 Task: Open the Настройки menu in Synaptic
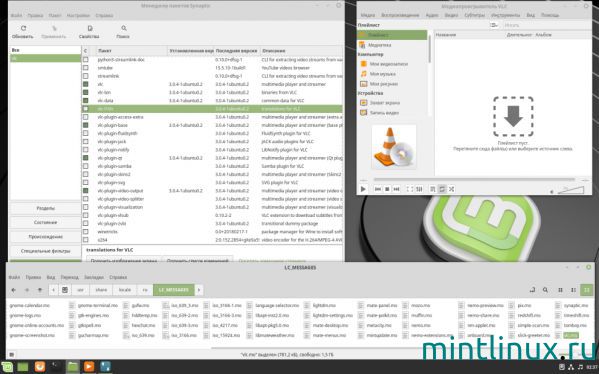(x=78, y=16)
